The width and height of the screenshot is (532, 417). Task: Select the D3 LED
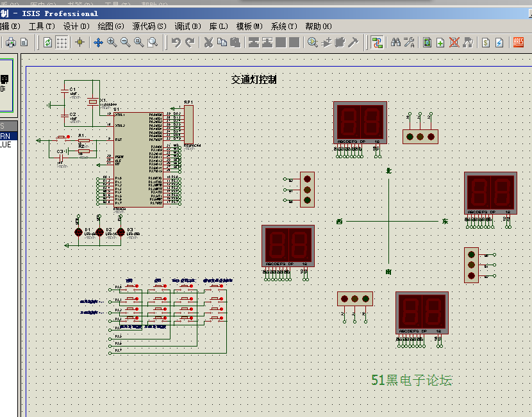click(121, 233)
